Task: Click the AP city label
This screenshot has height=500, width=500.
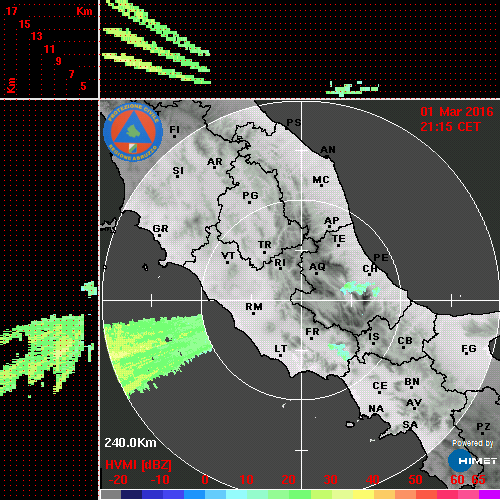Action: (x=332, y=221)
